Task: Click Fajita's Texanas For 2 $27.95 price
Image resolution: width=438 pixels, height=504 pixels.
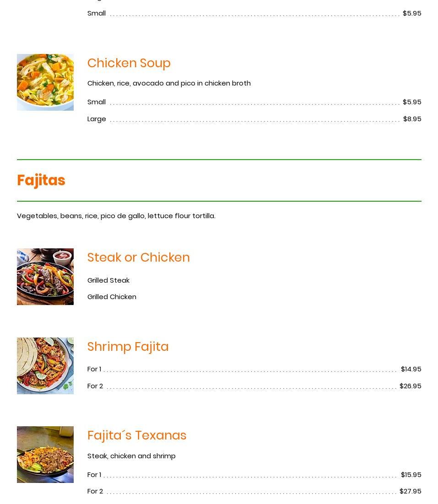Action: tap(410, 491)
